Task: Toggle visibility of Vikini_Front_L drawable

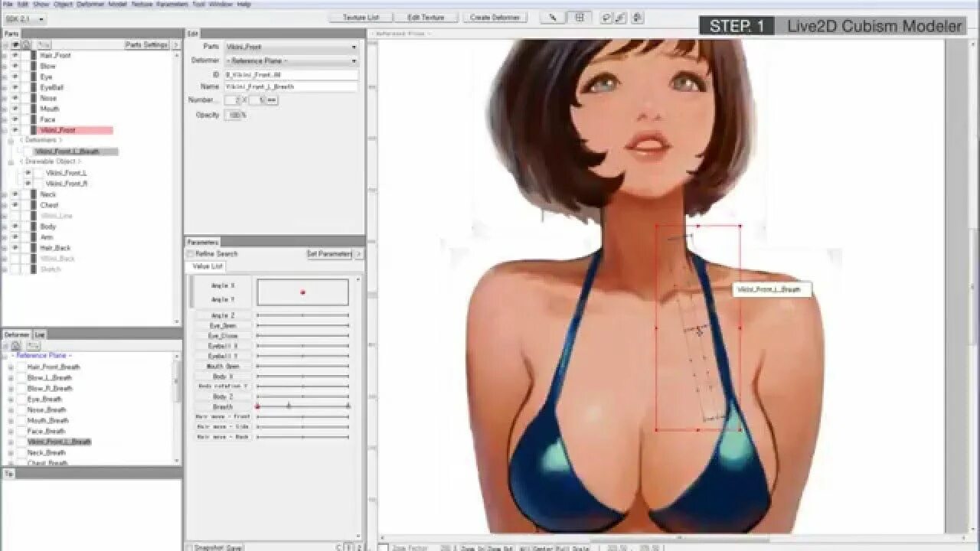Action: (28, 173)
